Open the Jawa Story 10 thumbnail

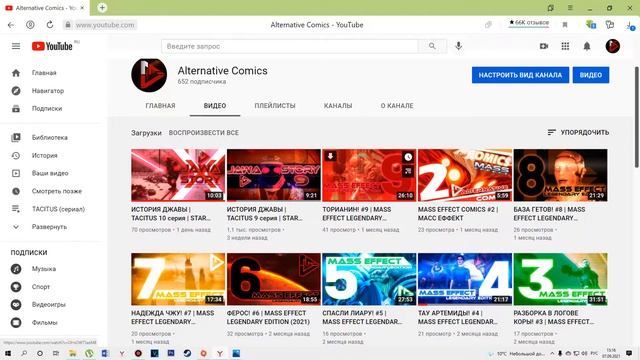point(178,175)
